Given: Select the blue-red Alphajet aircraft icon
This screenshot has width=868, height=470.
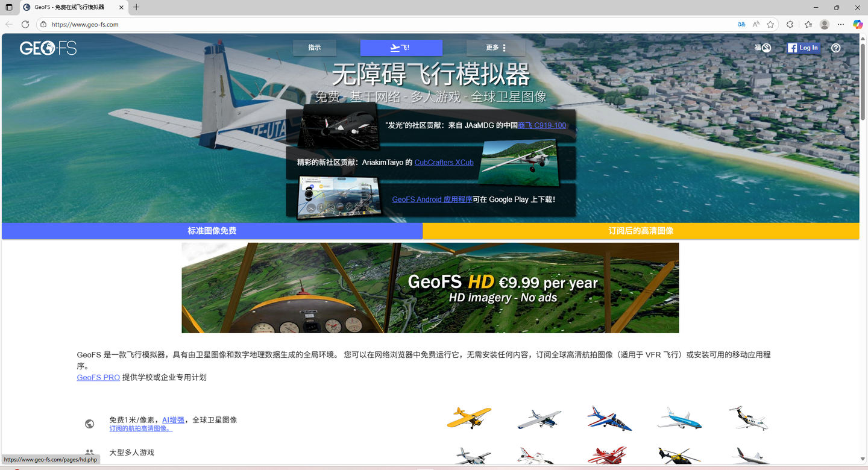Looking at the screenshot, I should [x=609, y=418].
